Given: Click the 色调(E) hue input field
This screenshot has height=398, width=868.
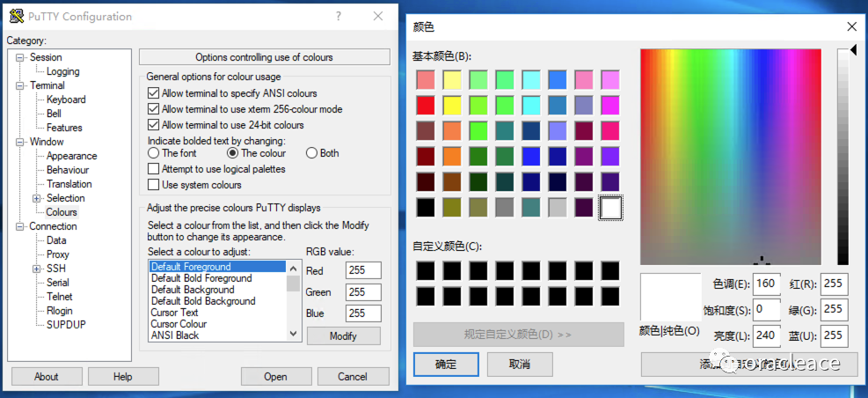Looking at the screenshot, I should coord(766,284).
